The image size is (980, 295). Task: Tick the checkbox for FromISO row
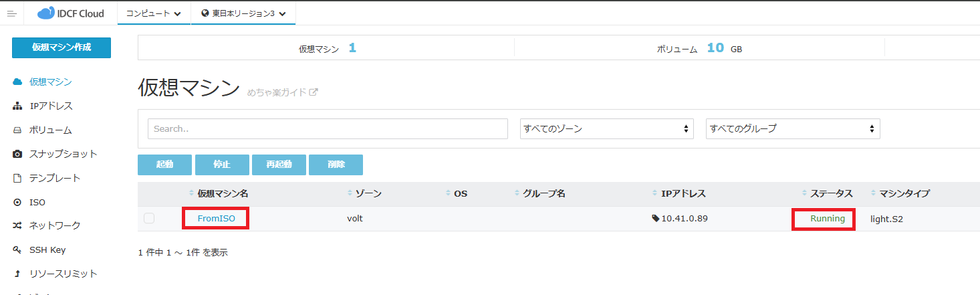tap(149, 218)
